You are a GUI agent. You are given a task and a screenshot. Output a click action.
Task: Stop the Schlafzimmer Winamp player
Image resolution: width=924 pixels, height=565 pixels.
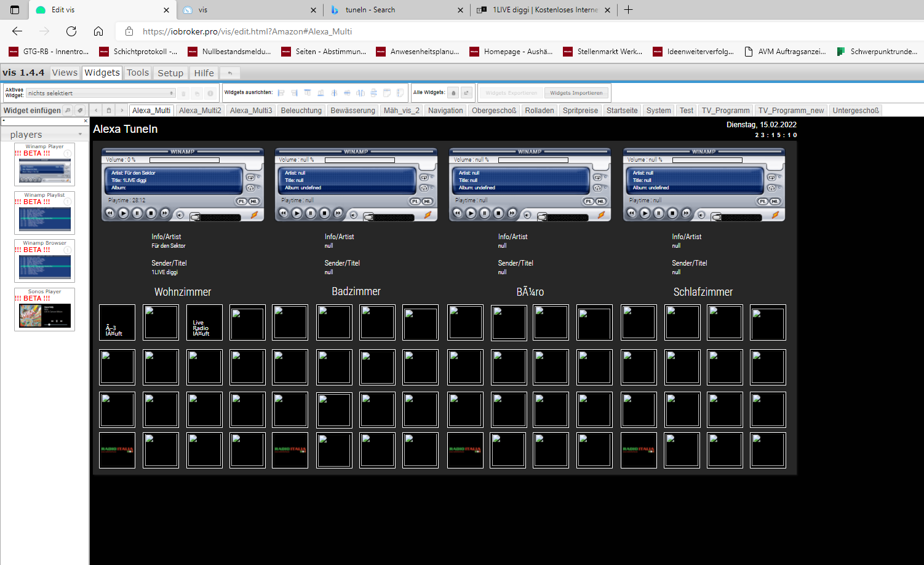click(x=672, y=213)
